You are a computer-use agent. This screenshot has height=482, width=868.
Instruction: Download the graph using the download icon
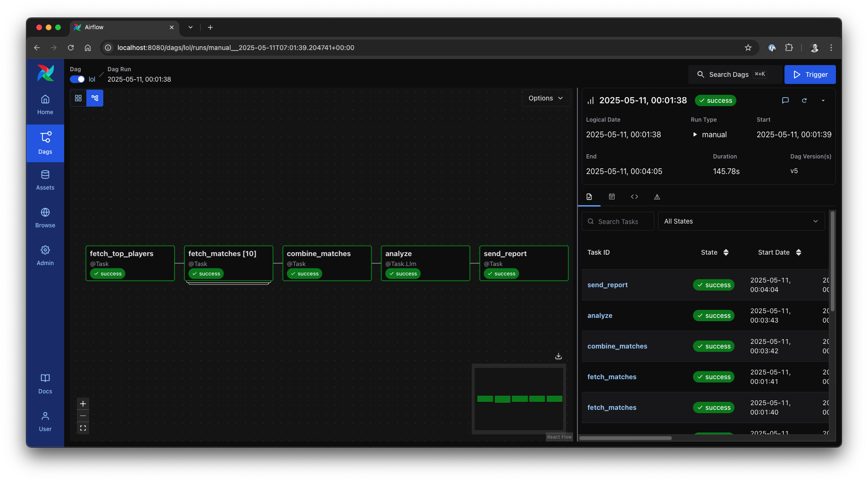pyautogui.click(x=559, y=356)
